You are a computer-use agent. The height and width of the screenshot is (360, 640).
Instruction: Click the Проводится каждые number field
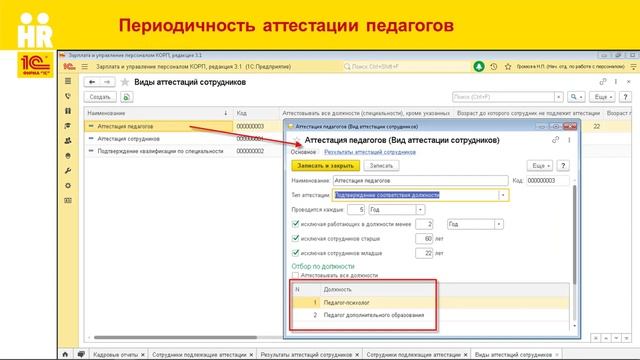pos(356,210)
